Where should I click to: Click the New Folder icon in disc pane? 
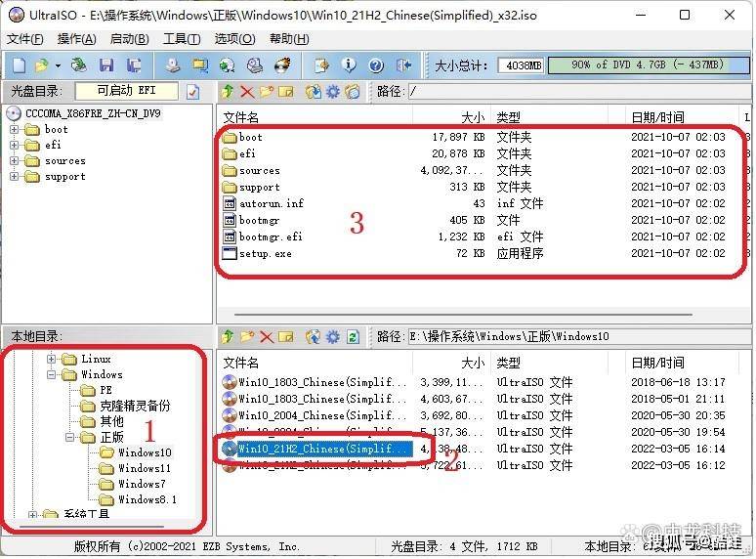pos(266,91)
